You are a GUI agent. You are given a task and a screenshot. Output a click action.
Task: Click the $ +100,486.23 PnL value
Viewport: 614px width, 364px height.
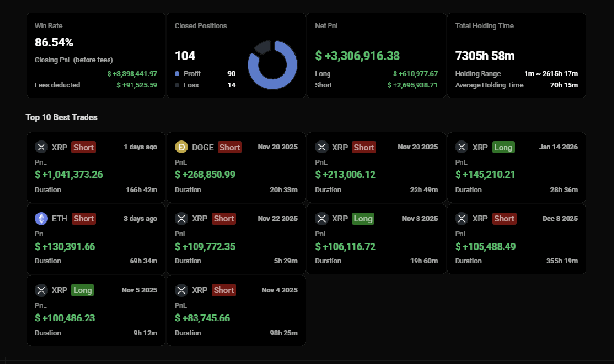(x=65, y=318)
